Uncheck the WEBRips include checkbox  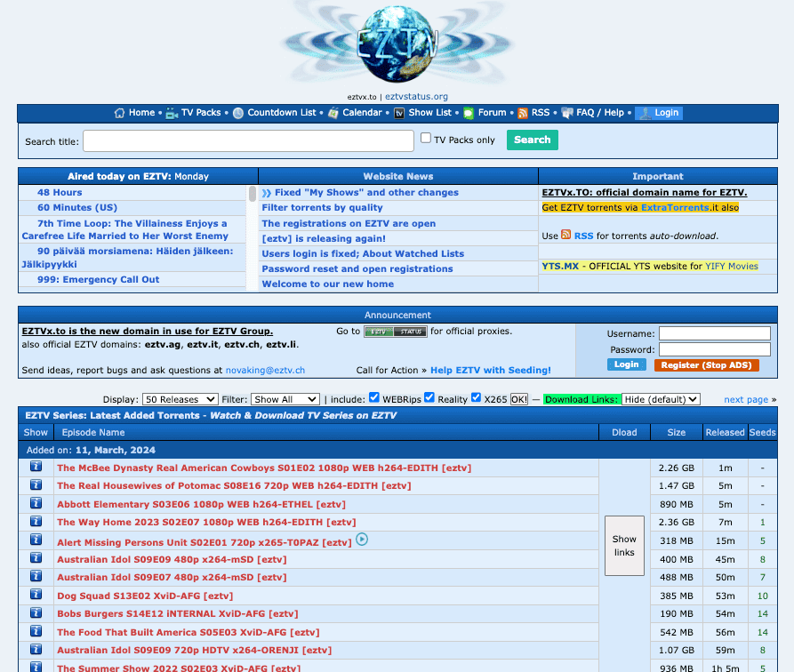coord(374,397)
